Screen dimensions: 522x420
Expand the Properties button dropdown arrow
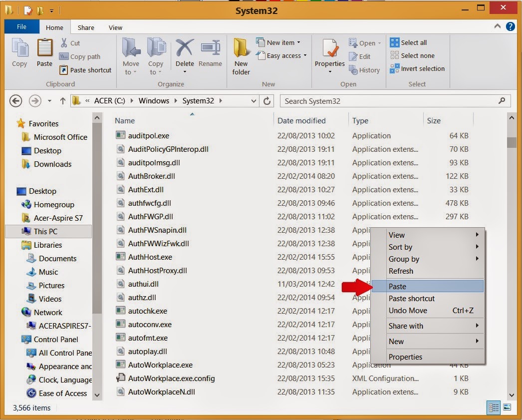click(330, 72)
